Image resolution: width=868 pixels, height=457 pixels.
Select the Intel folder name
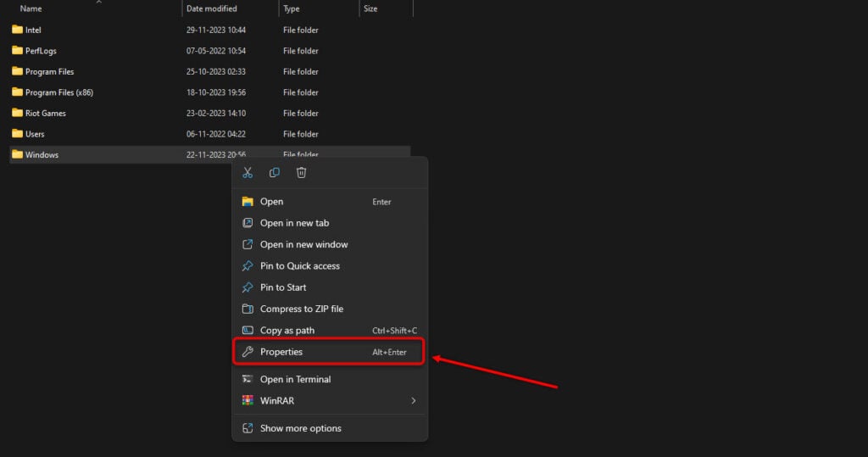tap(33, 30)
